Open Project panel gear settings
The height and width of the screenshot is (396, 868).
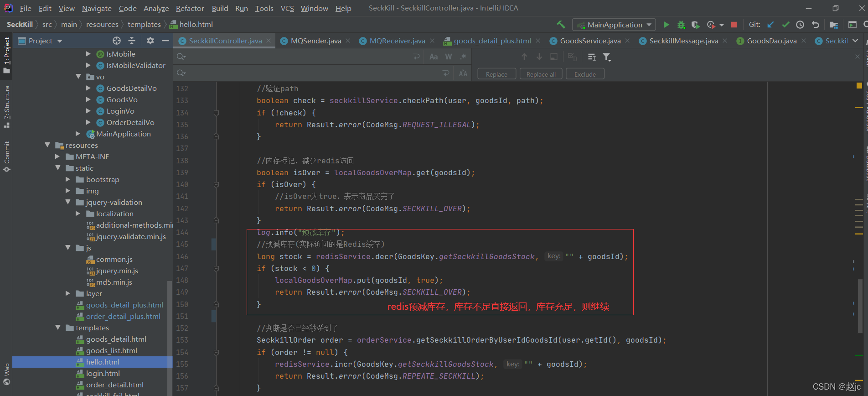point(150,41)
